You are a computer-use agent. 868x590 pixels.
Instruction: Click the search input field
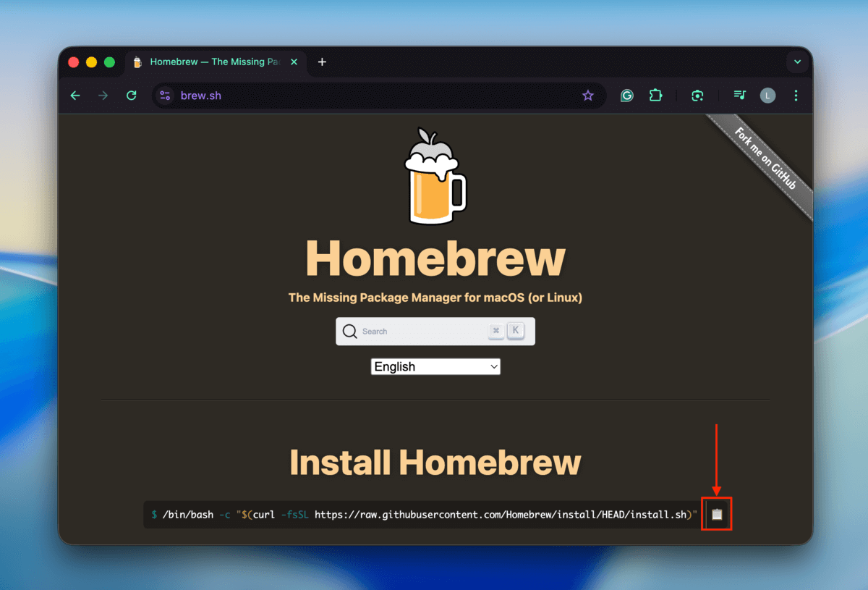pos(420,331)
